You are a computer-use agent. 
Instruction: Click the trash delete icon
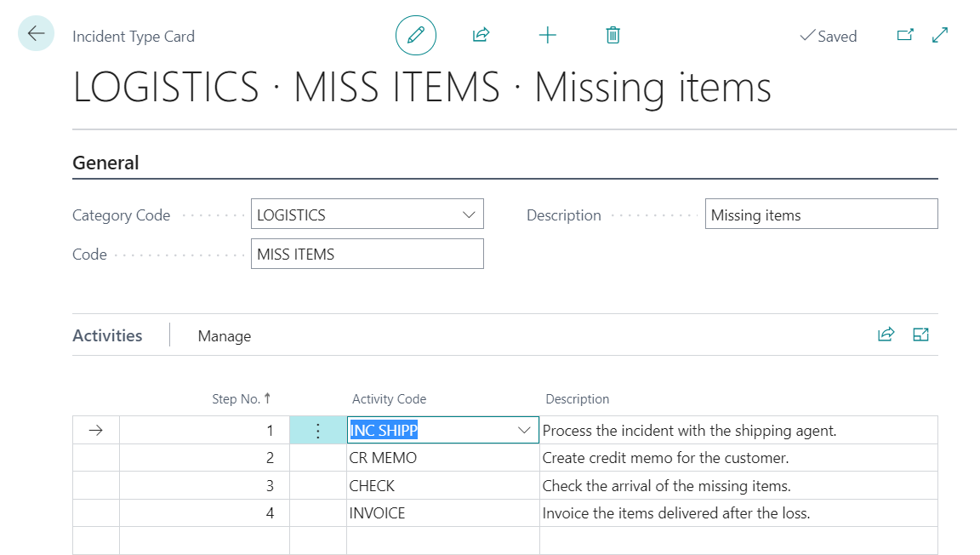point(612,35)
